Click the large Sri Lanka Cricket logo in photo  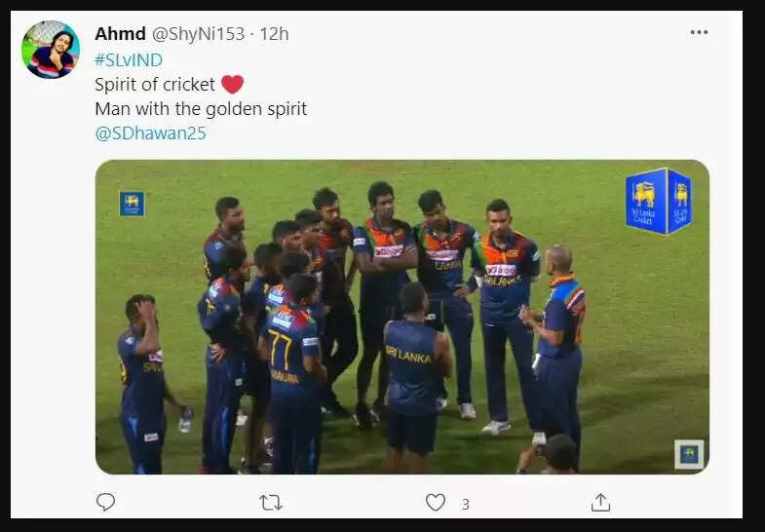658,200
